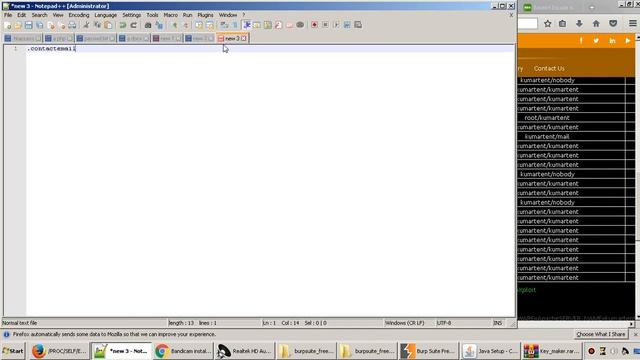Screen dimensions: 640x360
Task: Click the Redo toolbar icon
Action: click(x=133, y=25)
